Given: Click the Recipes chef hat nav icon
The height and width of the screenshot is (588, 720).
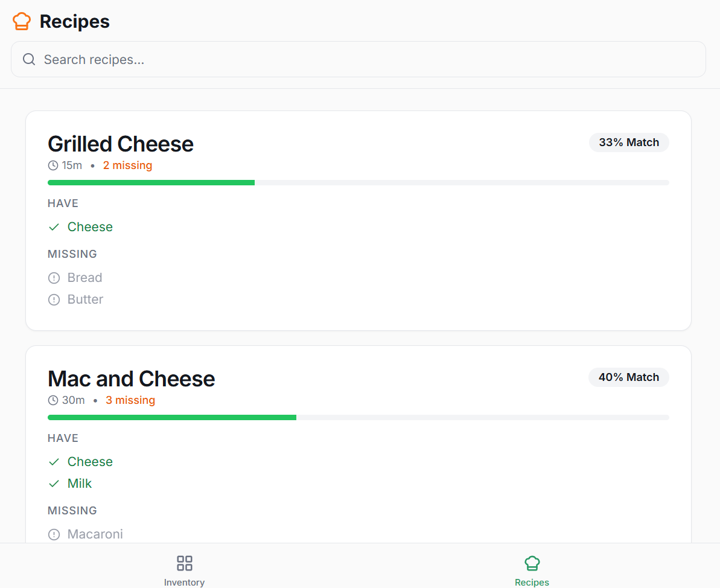Looking at the screenshot, I should point(532,563).
